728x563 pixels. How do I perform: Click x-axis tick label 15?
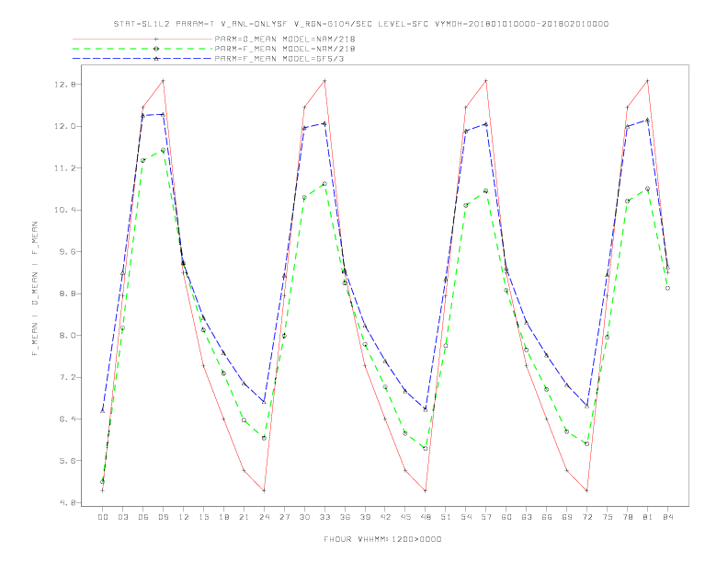point(203,517)
